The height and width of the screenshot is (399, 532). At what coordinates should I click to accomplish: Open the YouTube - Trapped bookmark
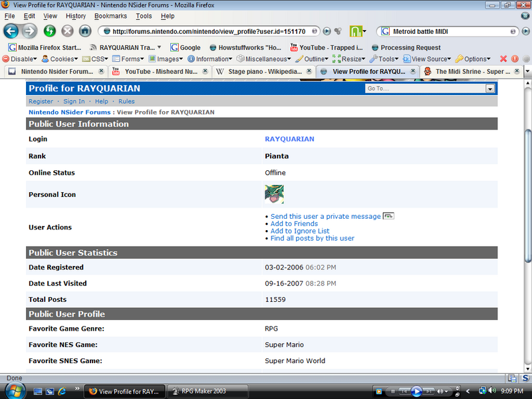327,47
